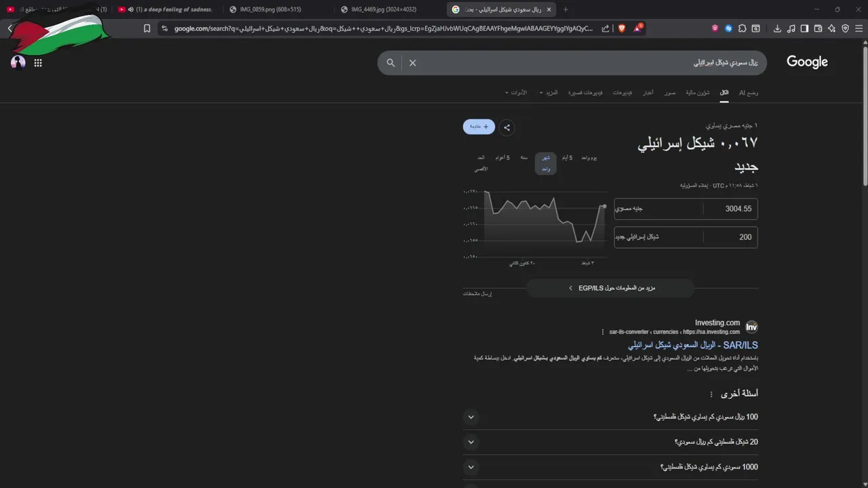The height and width of the screenshot is (488, 868).
Task: Switch to the صور search tab
Action: (x=670, y=92)
